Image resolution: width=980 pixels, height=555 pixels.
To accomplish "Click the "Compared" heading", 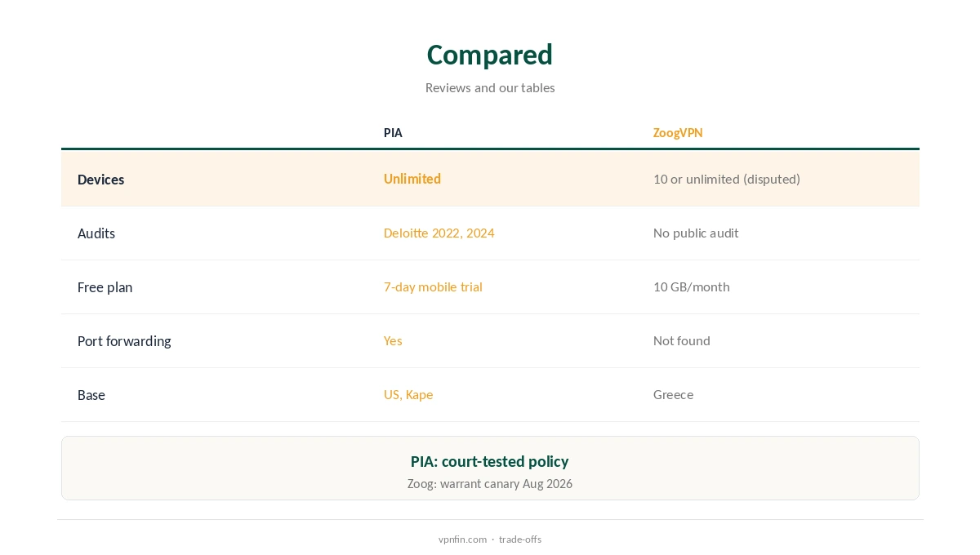I will (490, 55).
